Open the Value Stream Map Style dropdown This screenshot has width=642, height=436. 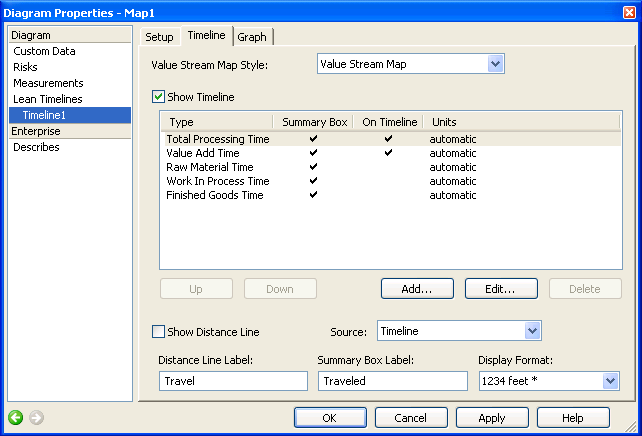(495, 64)
